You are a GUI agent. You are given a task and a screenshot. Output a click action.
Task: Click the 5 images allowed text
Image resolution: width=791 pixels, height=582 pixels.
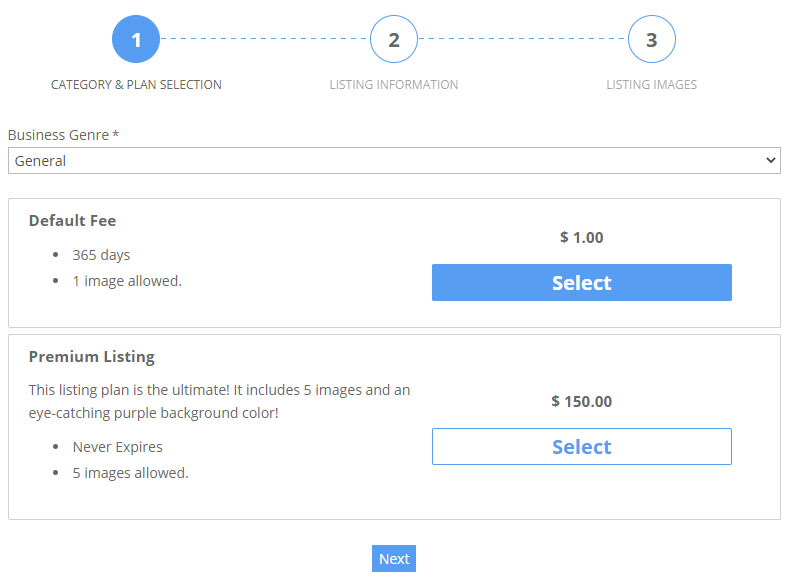click(130, 473)
